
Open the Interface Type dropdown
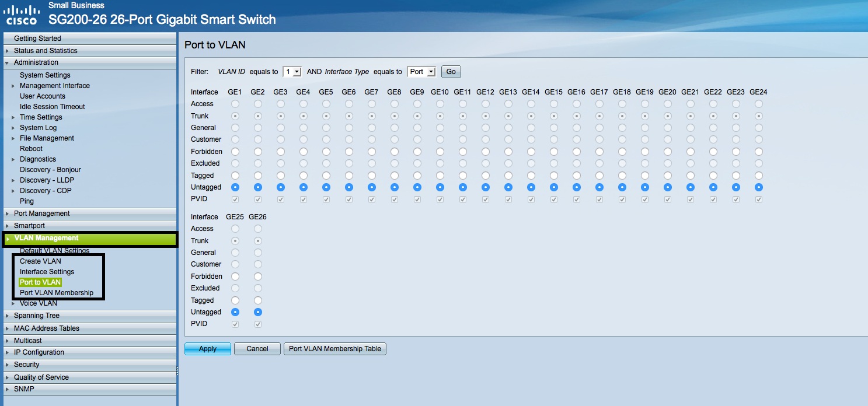coord(421,72)
